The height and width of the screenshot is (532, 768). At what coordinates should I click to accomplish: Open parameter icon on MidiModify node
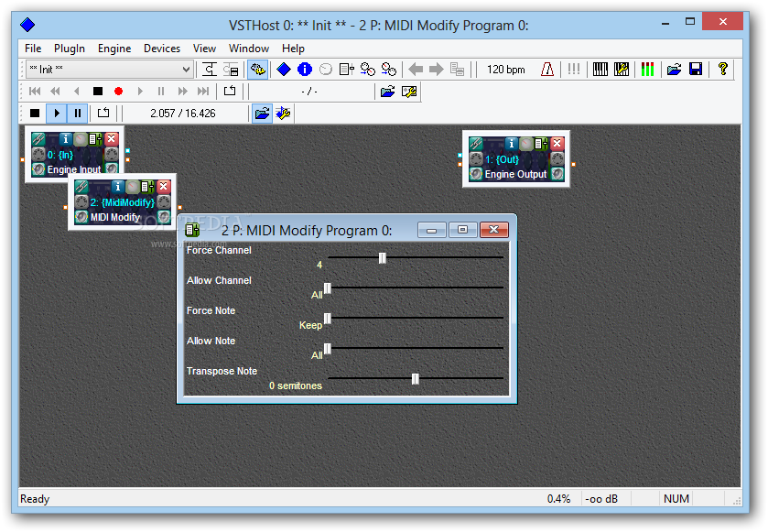pyautogui.click(x=147, y=187)
